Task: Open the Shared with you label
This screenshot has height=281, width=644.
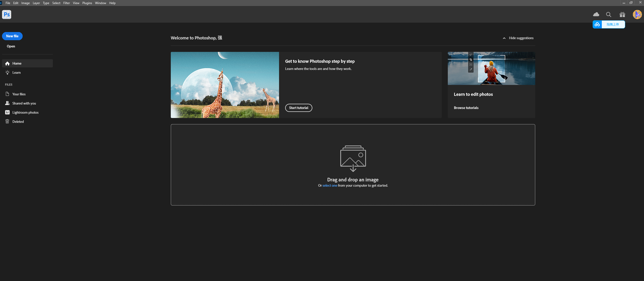Action: tap(24, 103)
